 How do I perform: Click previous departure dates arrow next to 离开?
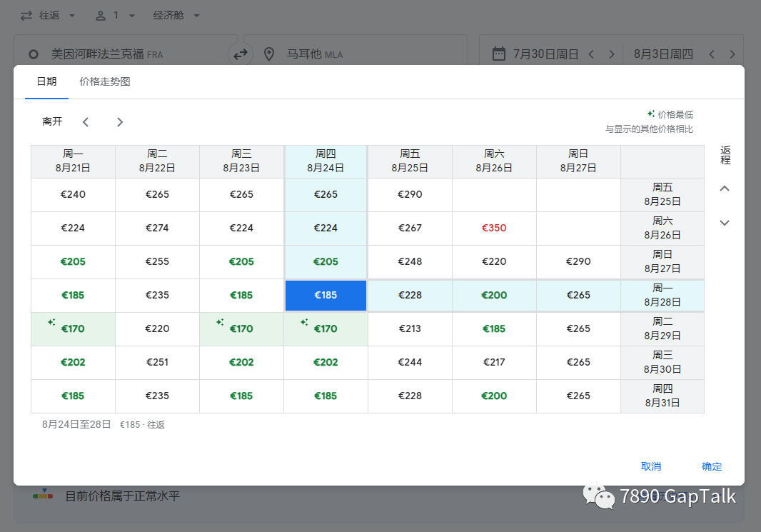(x=86, y=122)
